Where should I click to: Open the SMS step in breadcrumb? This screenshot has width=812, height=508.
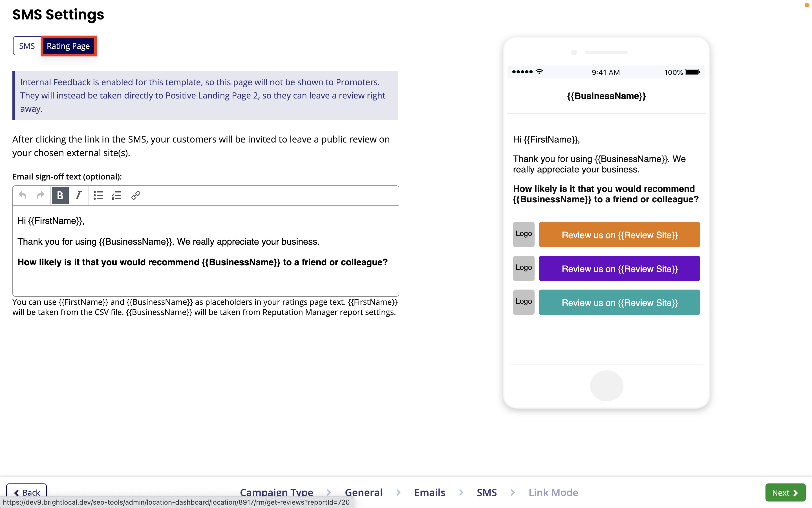[487, 492]
